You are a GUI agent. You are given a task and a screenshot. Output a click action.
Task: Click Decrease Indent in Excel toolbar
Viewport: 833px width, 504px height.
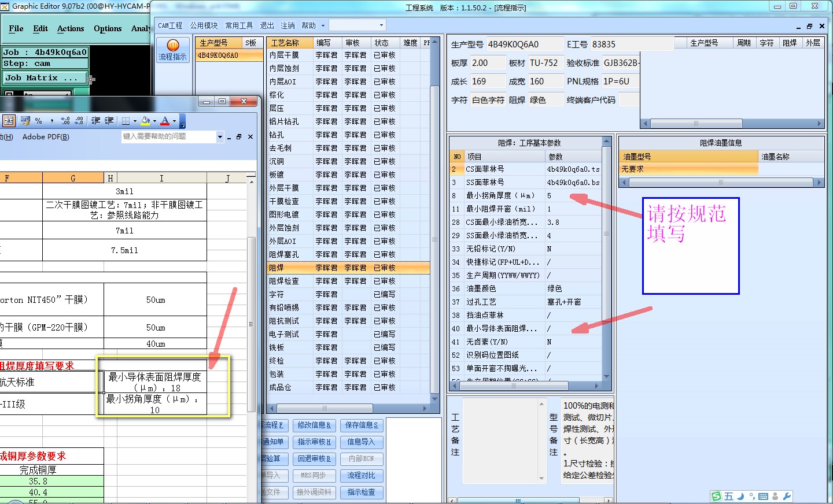point(95,121)
